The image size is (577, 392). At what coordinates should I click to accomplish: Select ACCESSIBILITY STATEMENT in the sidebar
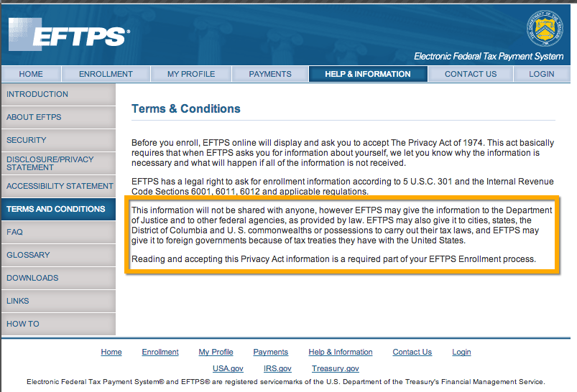click(58, 186)
